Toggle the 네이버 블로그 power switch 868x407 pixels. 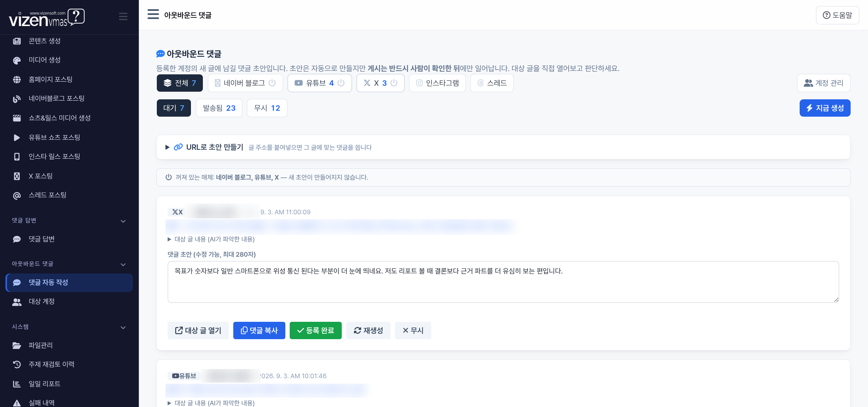[272, 82]
